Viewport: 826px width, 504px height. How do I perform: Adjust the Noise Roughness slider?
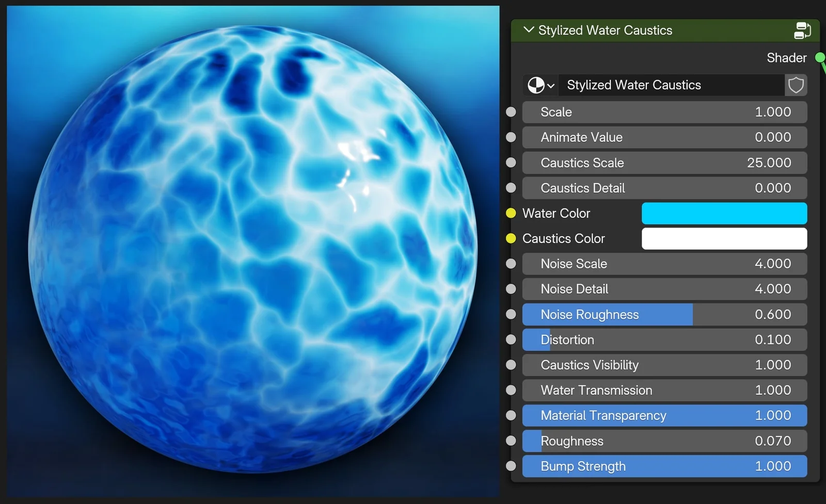coord(664,314)
